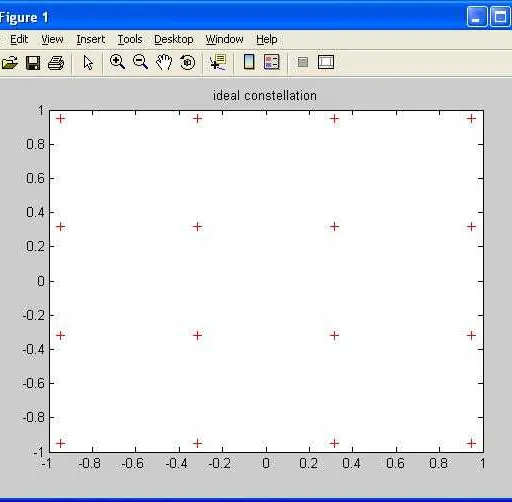This screenshot has height=502, width=512.
Task: Open the View menu
Action: point(52,39)
